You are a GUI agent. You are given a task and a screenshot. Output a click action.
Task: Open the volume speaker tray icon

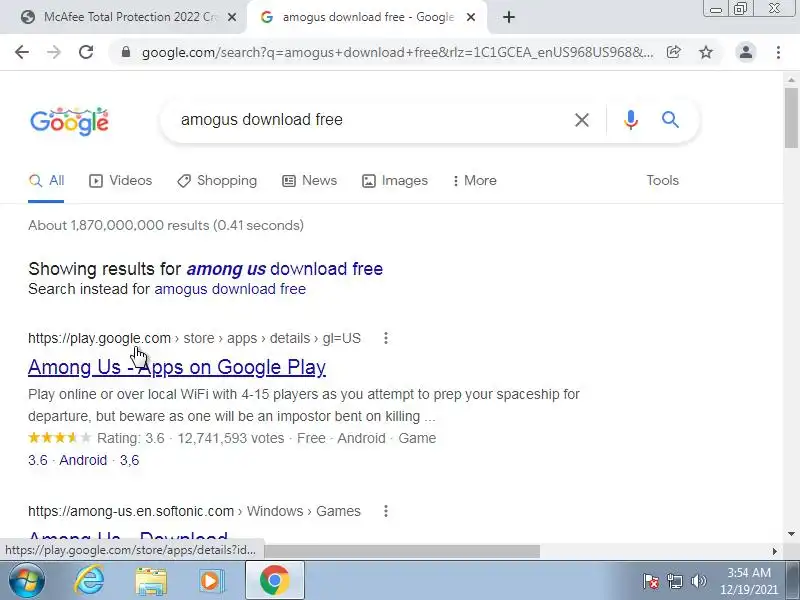click(x=698, y=581)
